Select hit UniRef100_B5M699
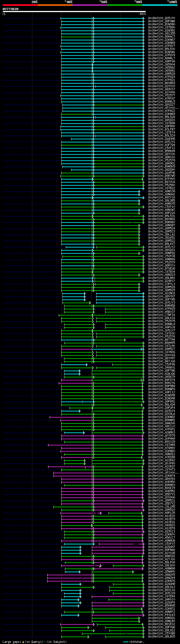This screenshot has width=180, height=644. click(x=161, y=151)
